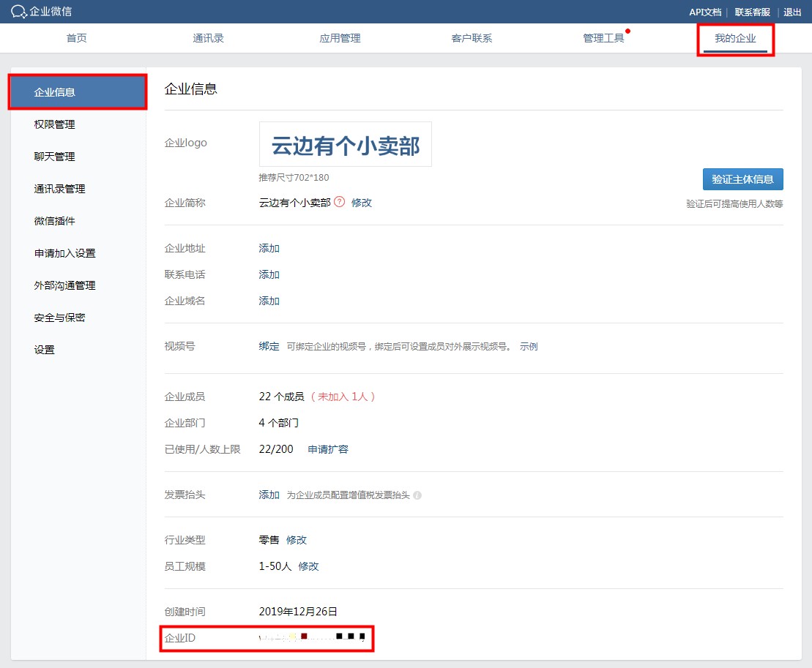Open the 首页 tab
Screen dimensions: 812x668
coord(76,38)
